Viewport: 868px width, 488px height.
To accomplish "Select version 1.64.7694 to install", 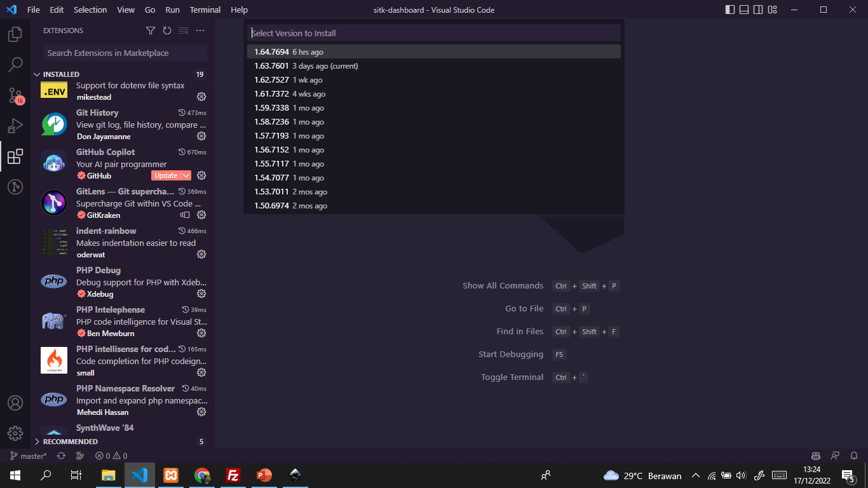I will pyautogui.click(x=433, y=51).
